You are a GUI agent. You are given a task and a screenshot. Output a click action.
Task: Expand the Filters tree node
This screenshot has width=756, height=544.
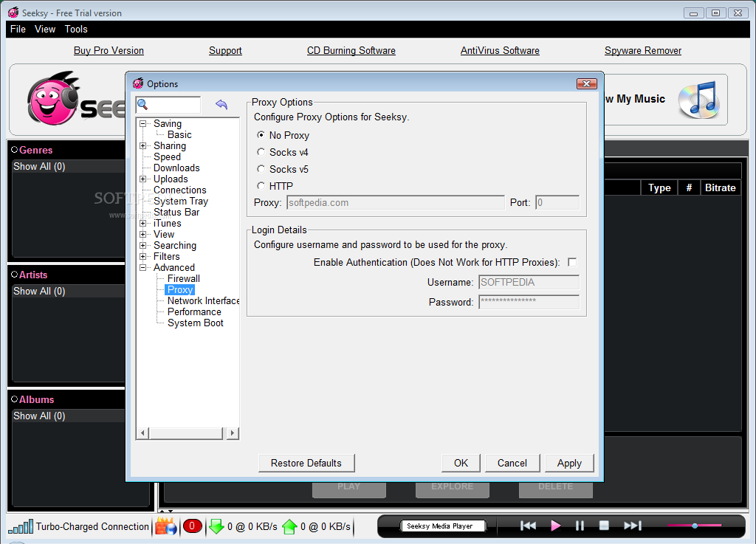tap(143, 256)
